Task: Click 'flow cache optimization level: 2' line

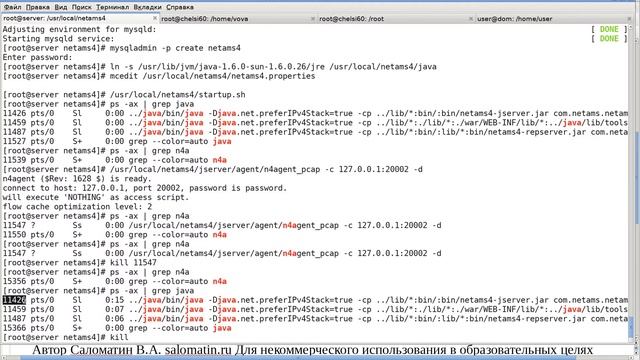Action: [77, 207]
